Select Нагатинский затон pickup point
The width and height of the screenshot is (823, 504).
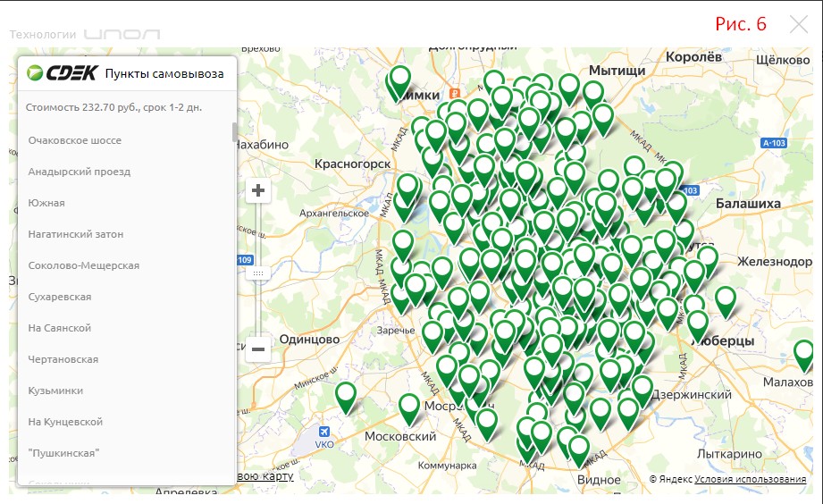tap(76, 234)
